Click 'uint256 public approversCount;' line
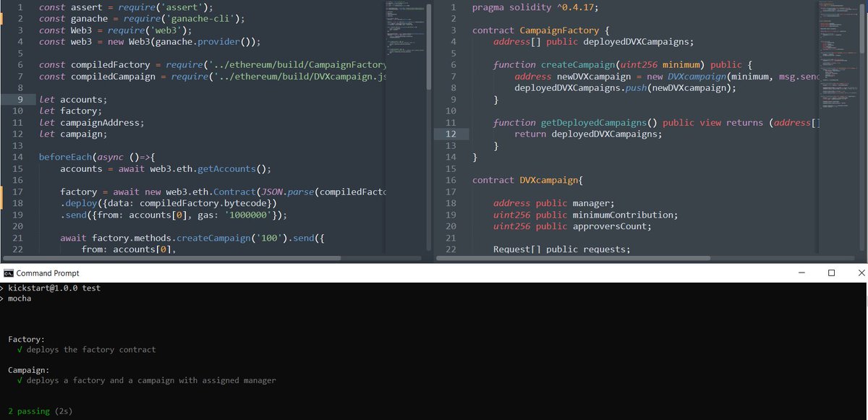Viewport: 868px width, 420px height. pyautogui.click(x=572, y=226)
